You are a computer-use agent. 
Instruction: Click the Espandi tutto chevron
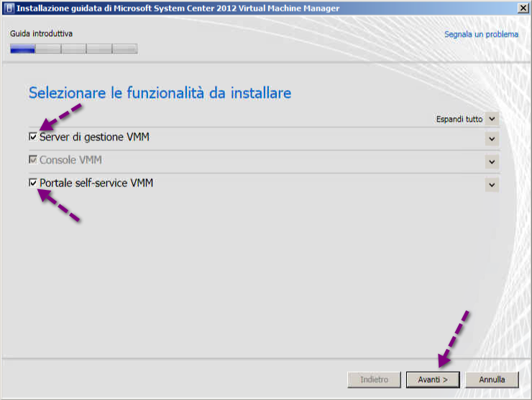click(x=492, y=119)
